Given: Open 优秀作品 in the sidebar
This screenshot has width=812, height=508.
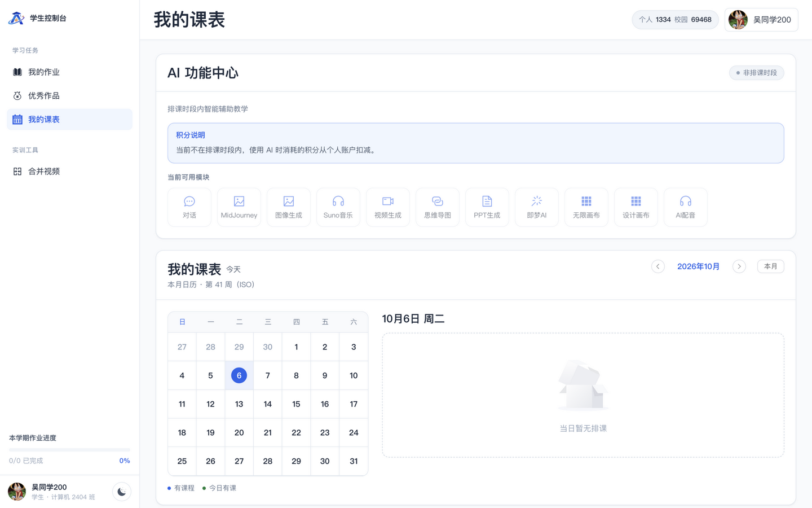Looking at the screenshot, I should 69,96.
